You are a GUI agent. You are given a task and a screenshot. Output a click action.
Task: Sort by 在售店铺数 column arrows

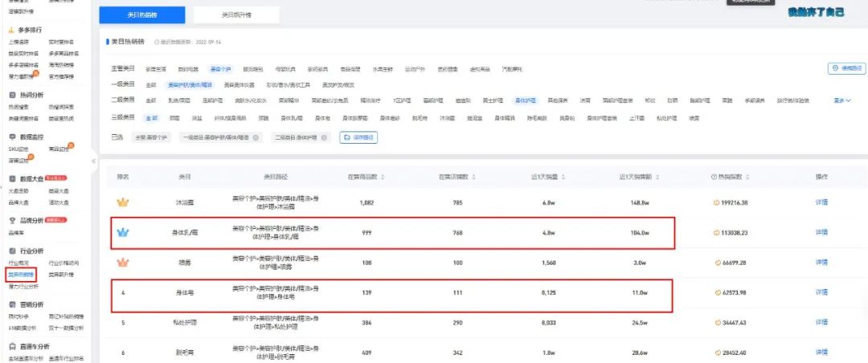473,177
